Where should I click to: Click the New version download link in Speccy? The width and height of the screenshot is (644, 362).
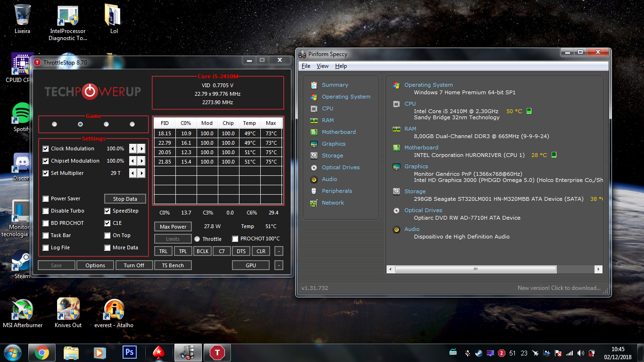coord(559,288)
